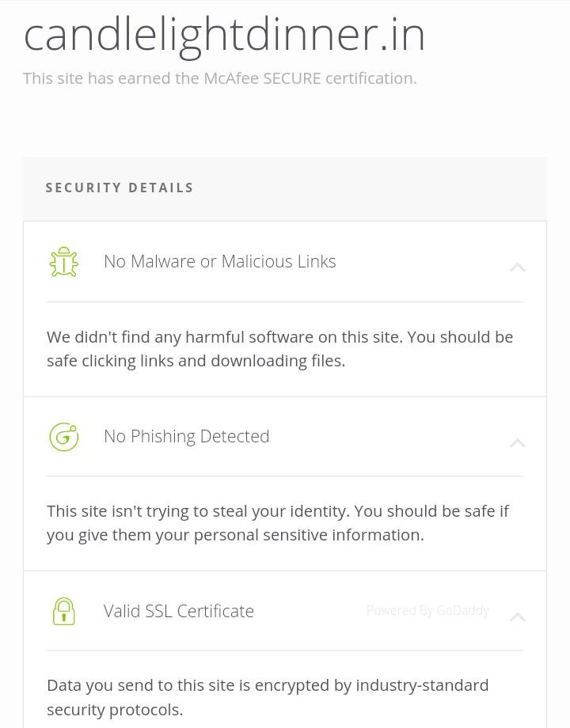
Task: Click empty gray area of Security Details bar
Action: [380, 188]
